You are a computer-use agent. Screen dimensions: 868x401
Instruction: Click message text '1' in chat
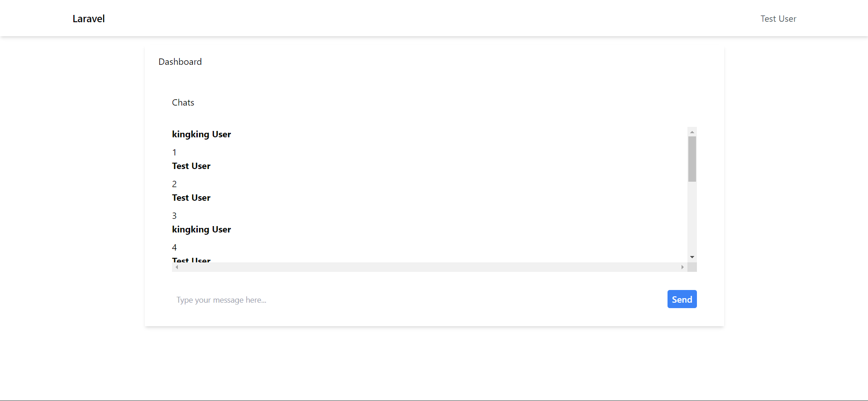point(174,152)
